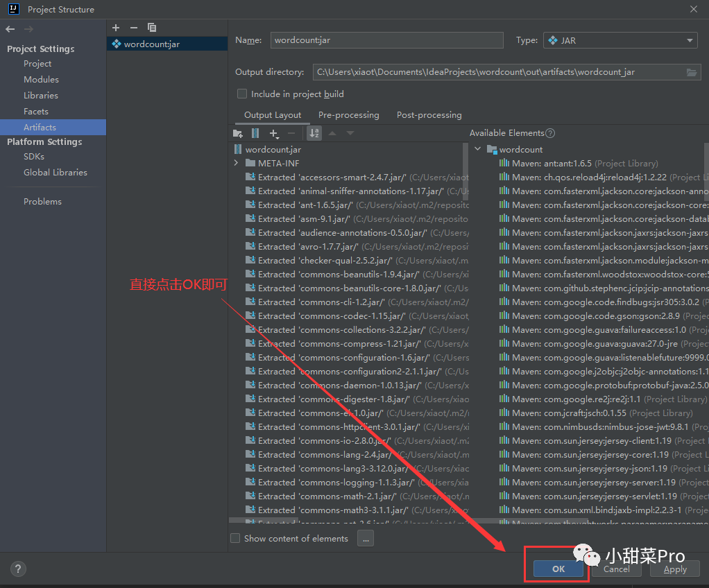709x588 pixels.
Task: Click the ellipsis button beside Show content
Action: 366,538
